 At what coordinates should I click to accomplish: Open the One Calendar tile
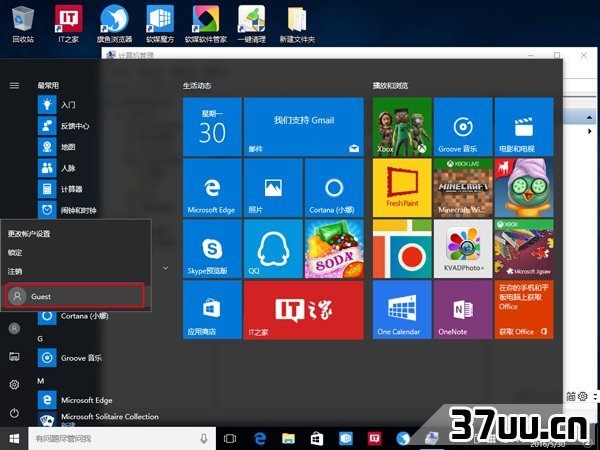[x=402, y=310]
